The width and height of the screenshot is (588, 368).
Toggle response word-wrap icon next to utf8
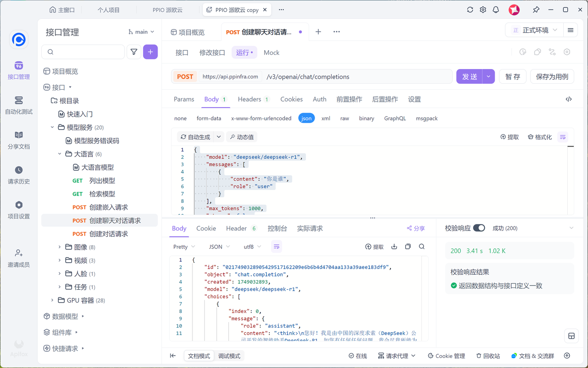pyautogui.click(x=277, y=247)
